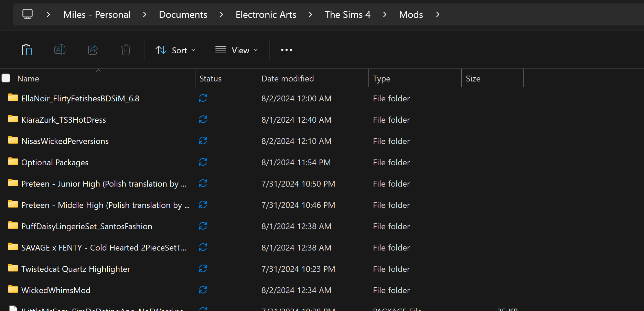The width and height of the screenshot is (644, 311).
Task: Select the NisasWickedPerversions folder name
Action: [65, 141]
